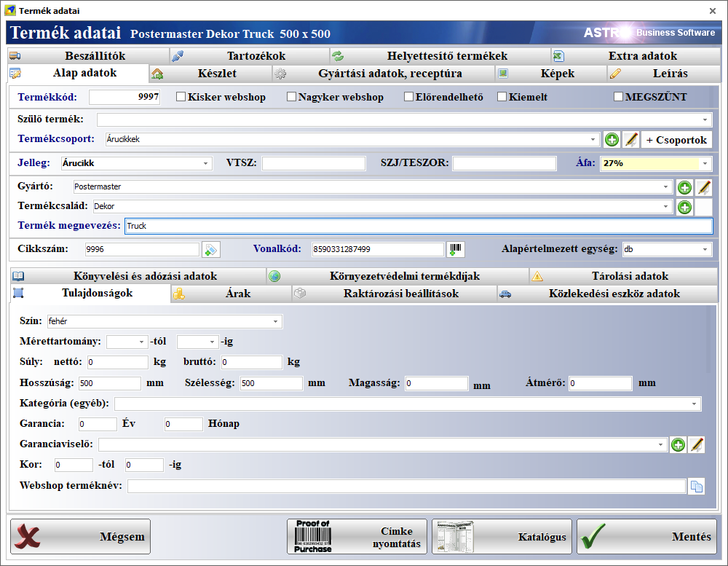Viewport: 728px width, 566px height.
Task: Expand the Szülő termék dropdown
Action: 705,120
